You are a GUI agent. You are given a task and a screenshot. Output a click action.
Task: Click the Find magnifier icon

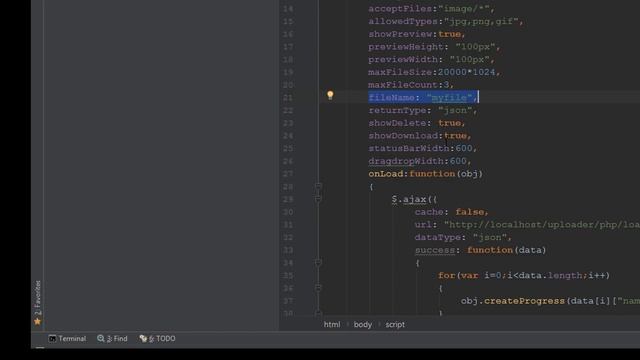tap(101, 338)
